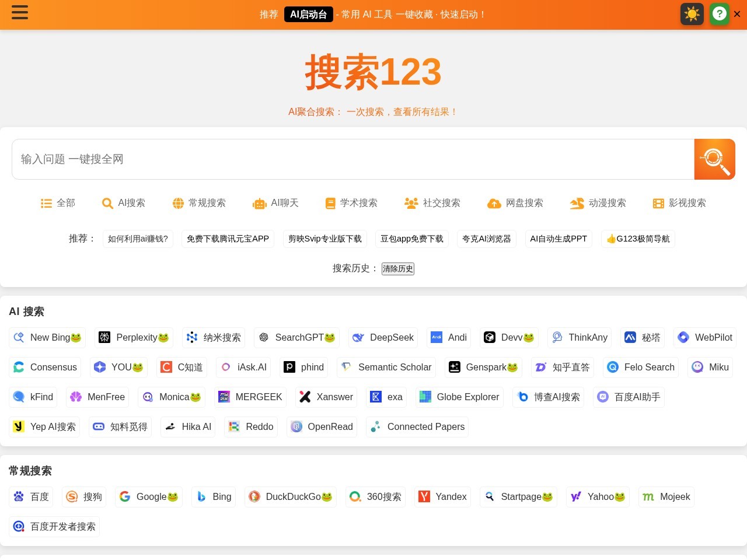This screenshot has width=747, height=560.
Task: Open 夸克AI浏览器 link
Action: pyautogui.click(x=487, y=239)
